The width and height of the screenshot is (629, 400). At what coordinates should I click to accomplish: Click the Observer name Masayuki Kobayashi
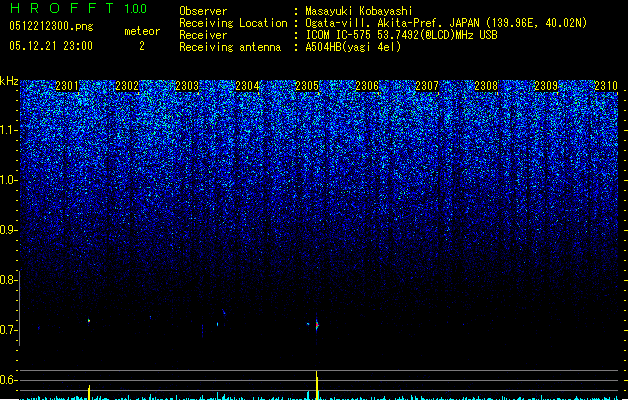(359, 11)
